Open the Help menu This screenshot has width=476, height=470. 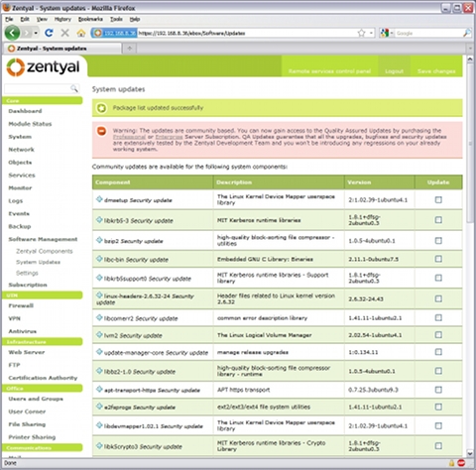point(135,19)
